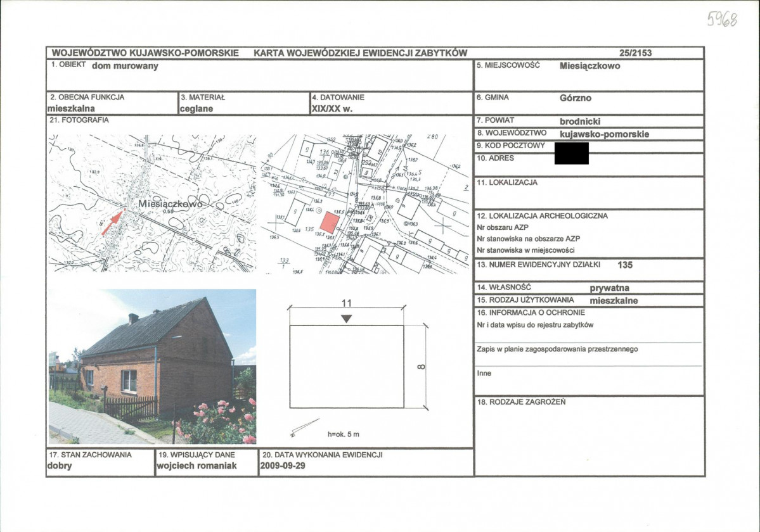760x532 pixels.
Task: Select the header 'KARTA WOJEWÓDZKIEJ EWIDENCJI ZABYTKÓW'
Action: pos(361,53)
